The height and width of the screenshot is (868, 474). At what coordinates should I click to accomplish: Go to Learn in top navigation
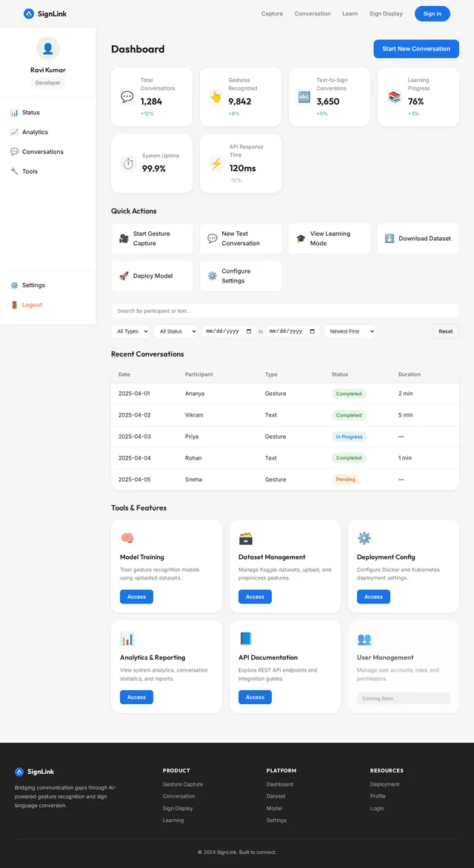click(350, 14)
